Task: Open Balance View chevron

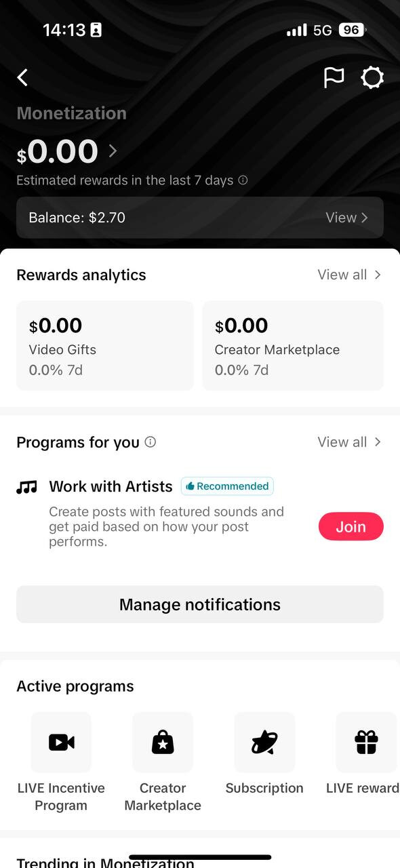Action: click(x=365, y=218)
